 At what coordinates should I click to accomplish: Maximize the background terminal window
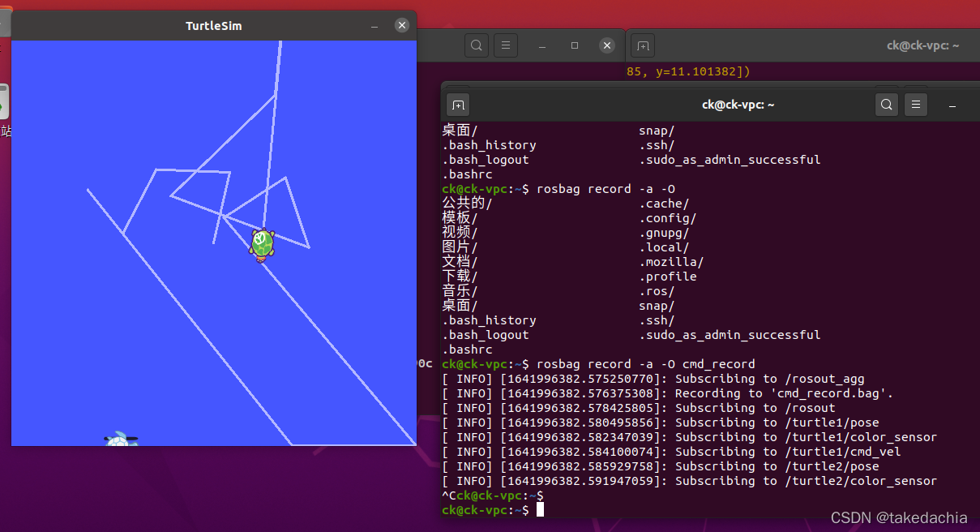pyautogui.click(x=575, y=45)
